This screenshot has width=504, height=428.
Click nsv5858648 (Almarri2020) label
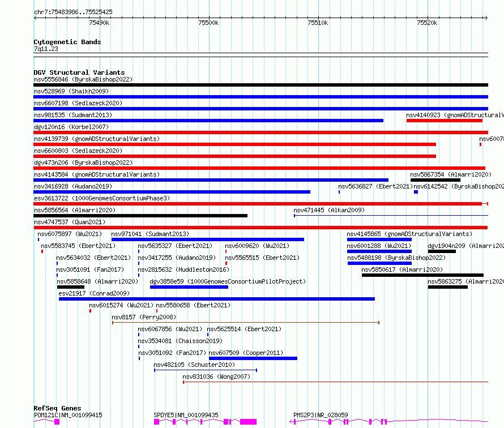97,281
